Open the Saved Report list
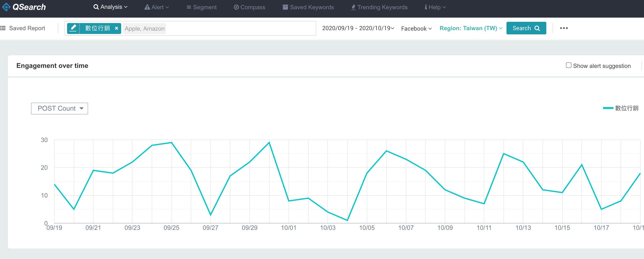644x259 pixels. (27, 28)
